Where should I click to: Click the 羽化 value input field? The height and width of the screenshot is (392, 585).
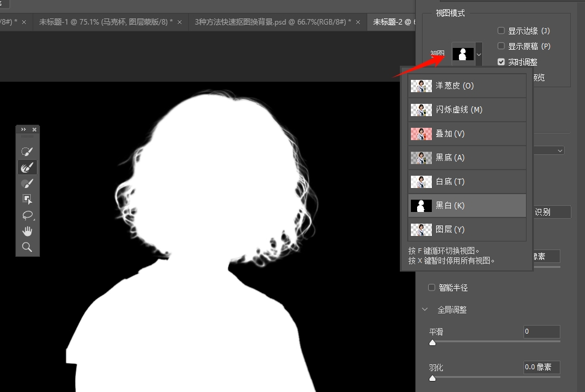click(x=541, y=367)
